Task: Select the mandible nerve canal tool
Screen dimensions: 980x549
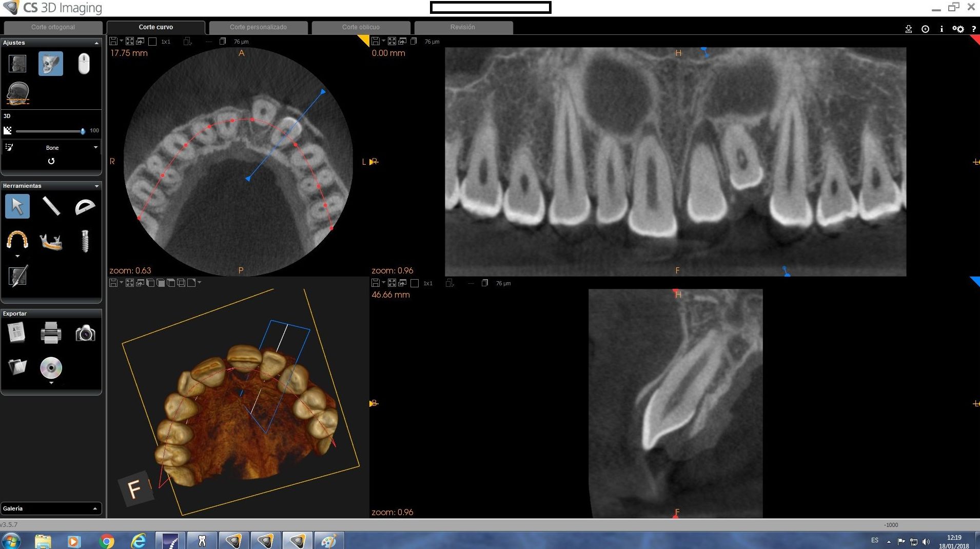Action: click(51, 242)
